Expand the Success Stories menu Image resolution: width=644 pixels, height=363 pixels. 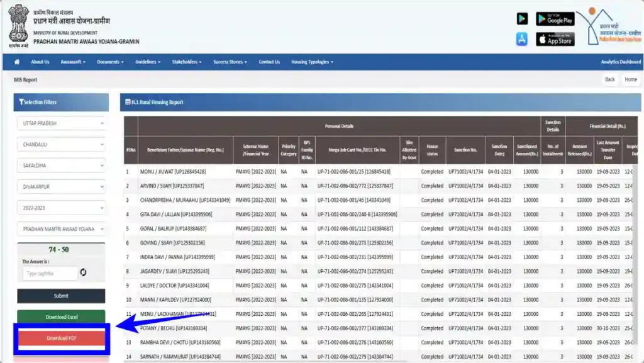coord(230,62)
